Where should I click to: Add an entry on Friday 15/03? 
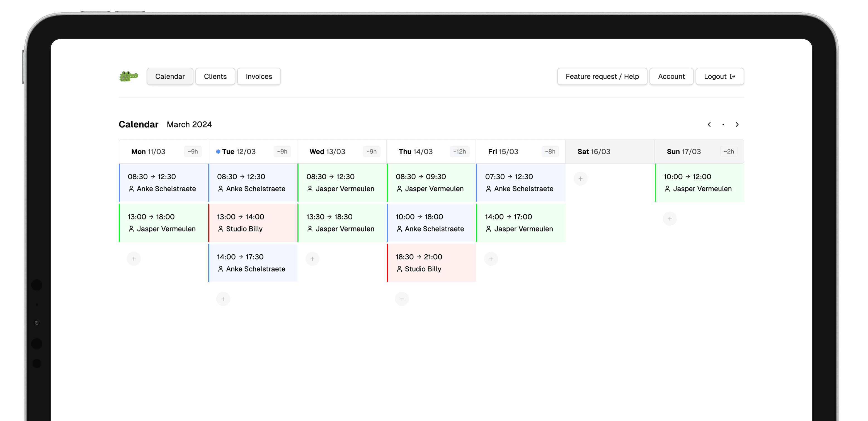(491, 259)
